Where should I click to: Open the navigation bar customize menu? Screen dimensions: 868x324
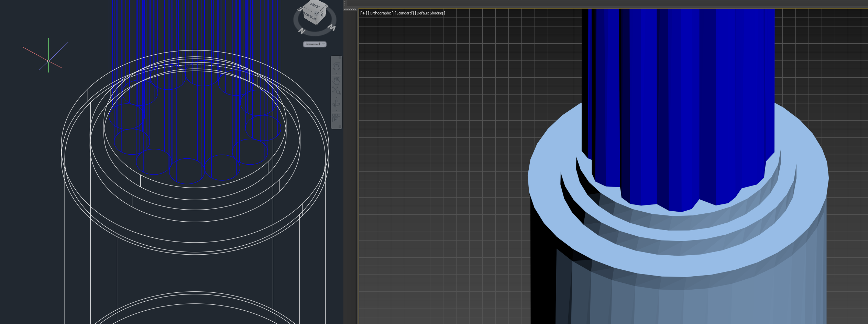(340, 126)
